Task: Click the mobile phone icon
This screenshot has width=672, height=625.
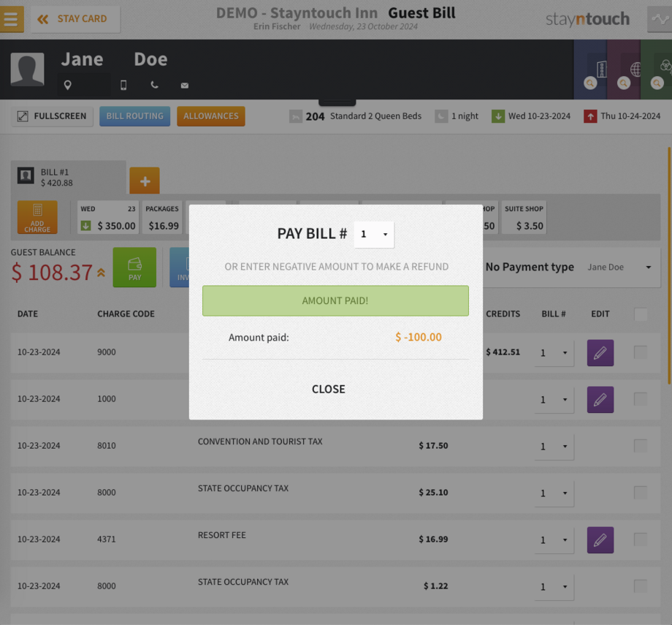Action: point(123,85)
